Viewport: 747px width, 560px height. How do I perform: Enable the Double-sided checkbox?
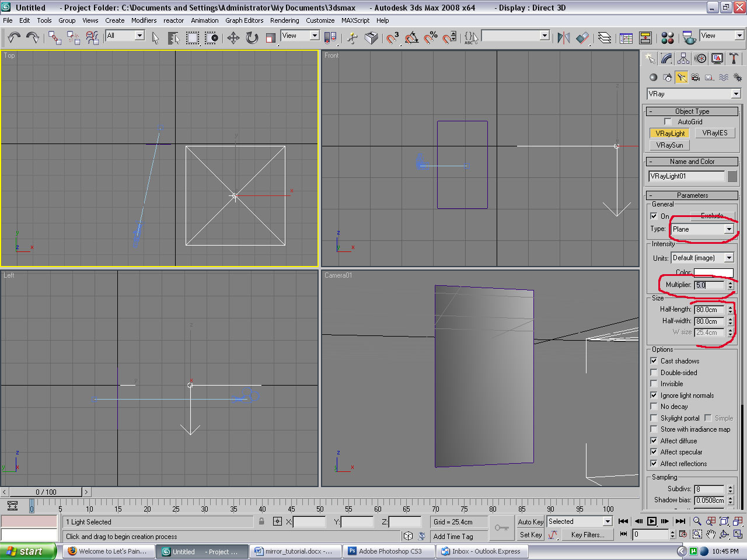tap(654, 372)
